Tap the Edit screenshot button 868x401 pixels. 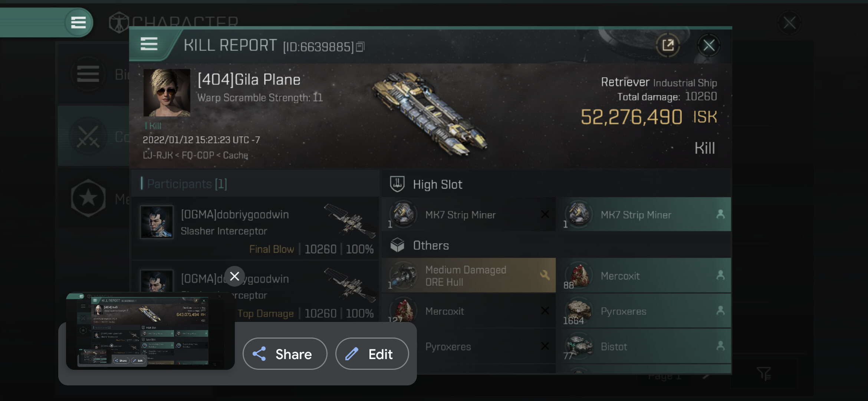372,354
